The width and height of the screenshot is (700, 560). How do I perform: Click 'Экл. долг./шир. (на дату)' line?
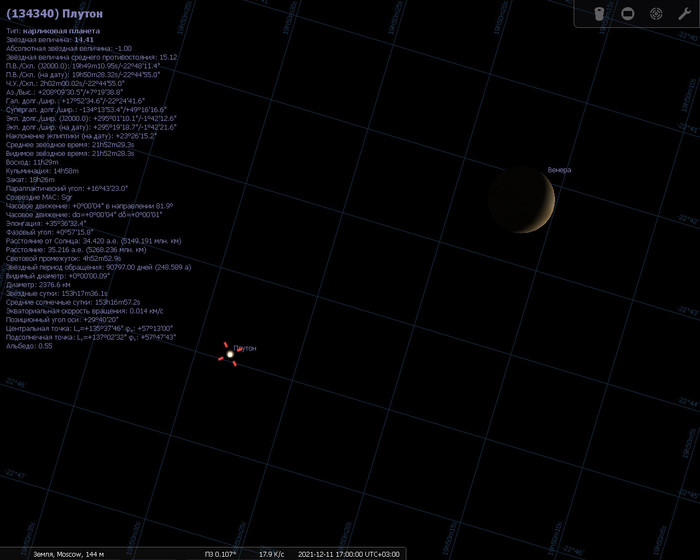coord(91,127)
